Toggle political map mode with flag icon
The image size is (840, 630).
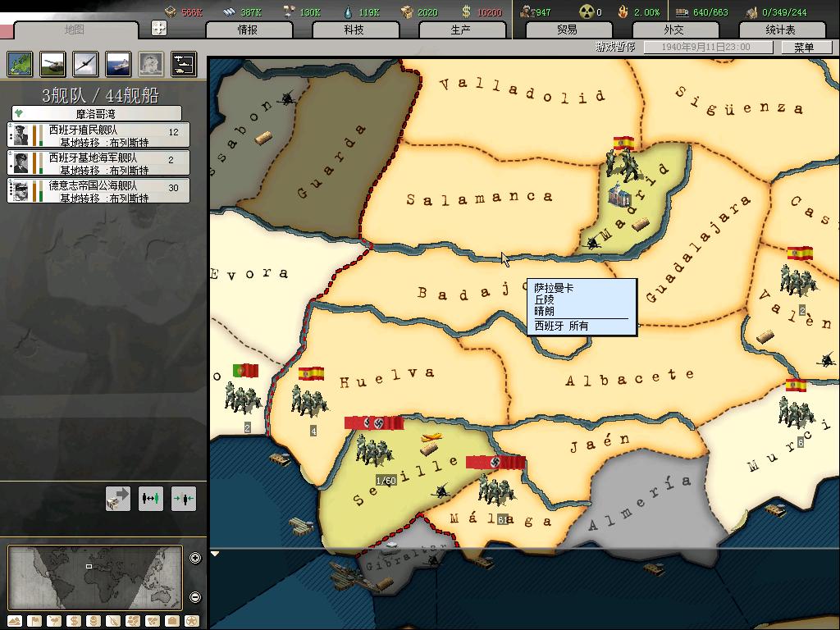click(x=34, y=621)
